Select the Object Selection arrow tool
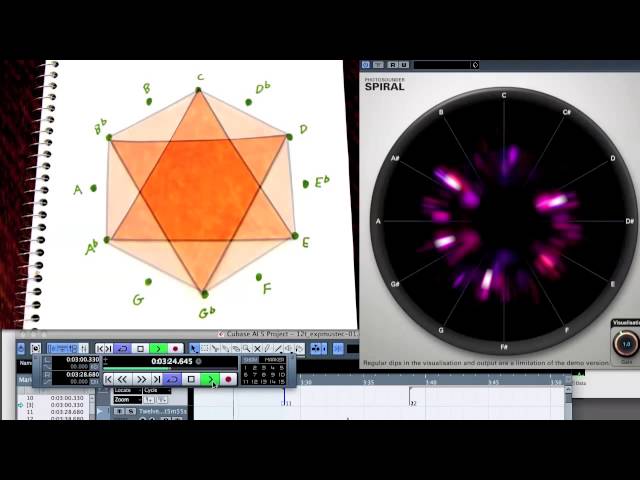640x480 pixels. click(x=194, y=349)
